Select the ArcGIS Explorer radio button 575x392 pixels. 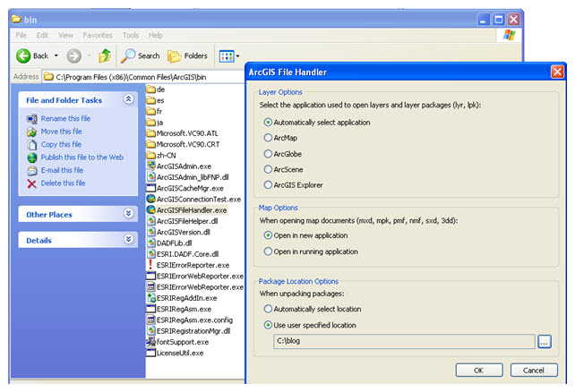268,184
